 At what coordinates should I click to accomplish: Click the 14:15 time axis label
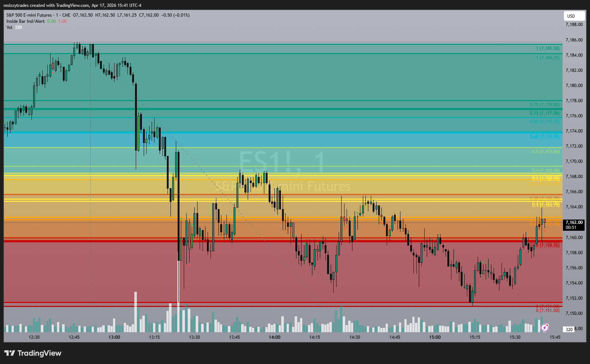pyautogui.click(x=314, y=337)
